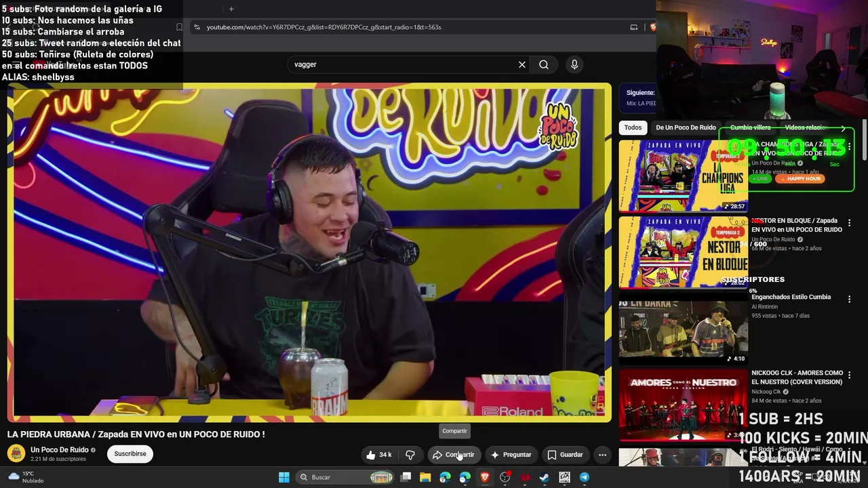This screenshot has width=868, height=488.
Task: Open Un Poco De Ruido channel avatar
Action: click(x=17, y=454)
